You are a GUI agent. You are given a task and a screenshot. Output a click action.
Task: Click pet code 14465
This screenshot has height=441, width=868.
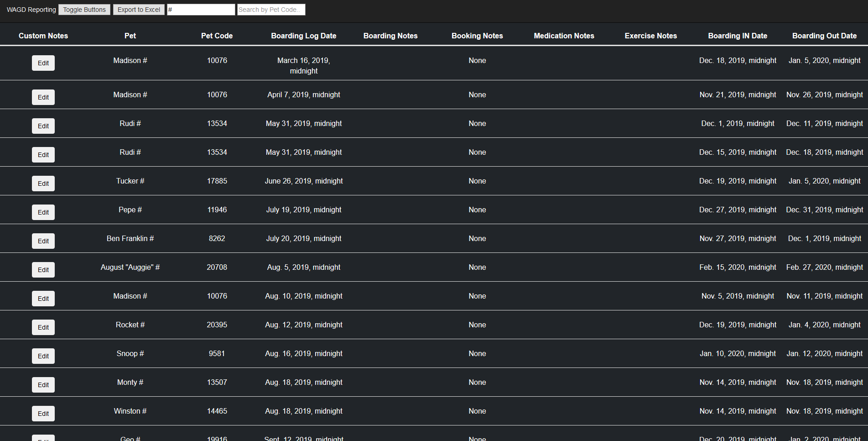pos(217,411)
